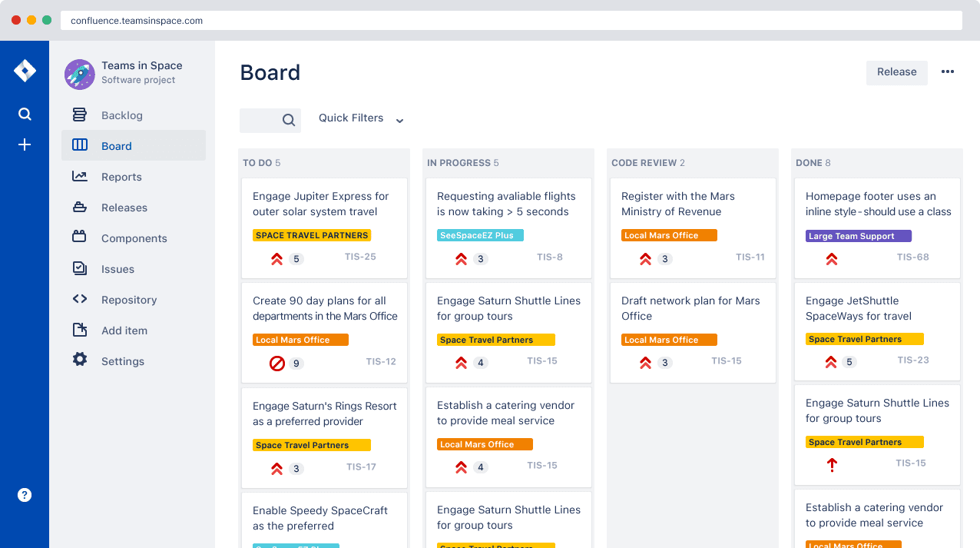Select the Repository icon
Image resolution: width=980 pixels, height=548 pixels.
coord(79,299)
